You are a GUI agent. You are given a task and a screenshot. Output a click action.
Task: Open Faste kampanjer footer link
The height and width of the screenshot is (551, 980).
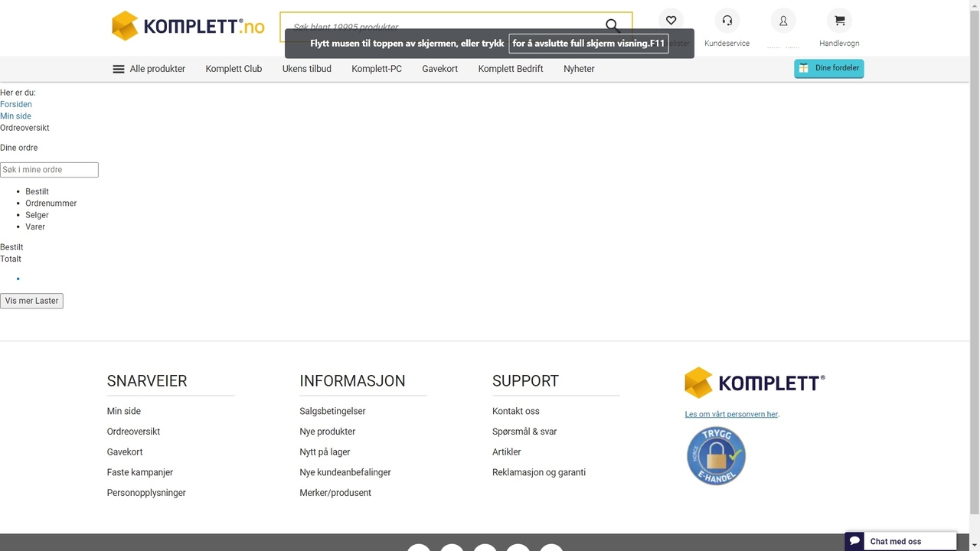pos(140,472)
